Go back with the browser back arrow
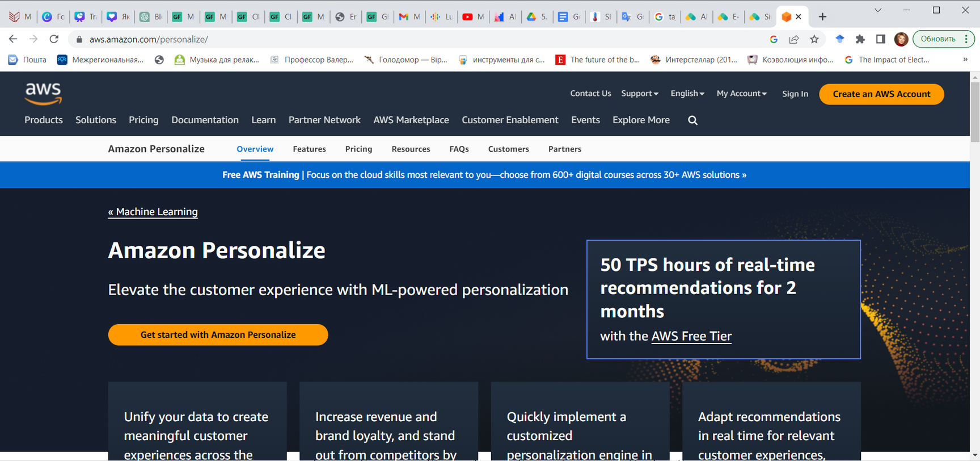 pos(13,39)
